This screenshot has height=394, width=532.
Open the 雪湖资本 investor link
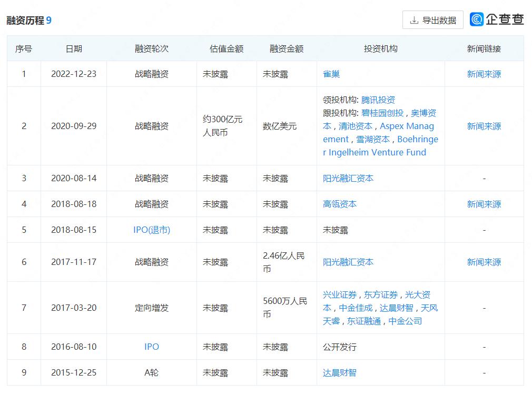coord(373,139)
